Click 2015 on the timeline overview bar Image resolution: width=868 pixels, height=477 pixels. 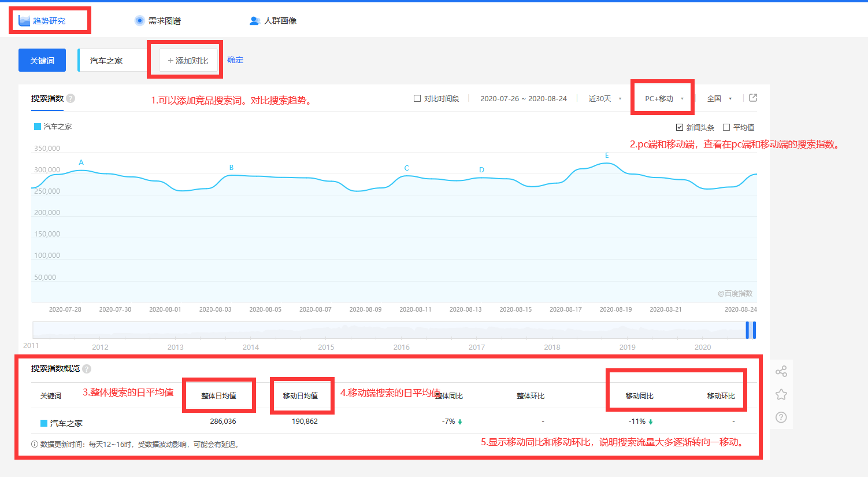[x=326, y=347]
